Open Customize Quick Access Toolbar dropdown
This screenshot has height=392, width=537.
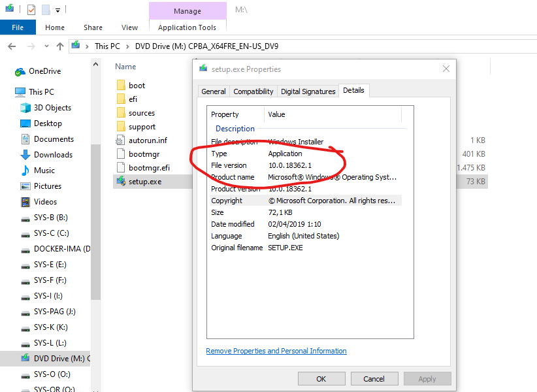pos(58,10)
